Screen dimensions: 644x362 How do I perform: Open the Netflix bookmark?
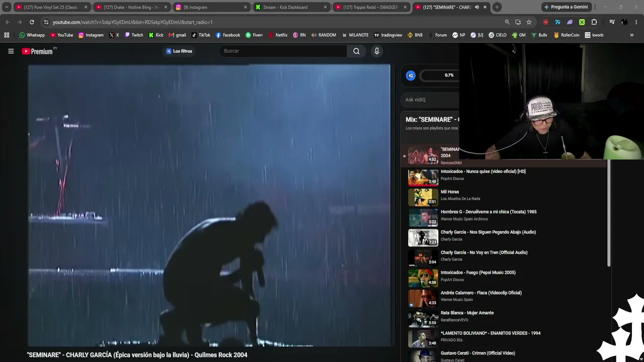tap(278, 35)
